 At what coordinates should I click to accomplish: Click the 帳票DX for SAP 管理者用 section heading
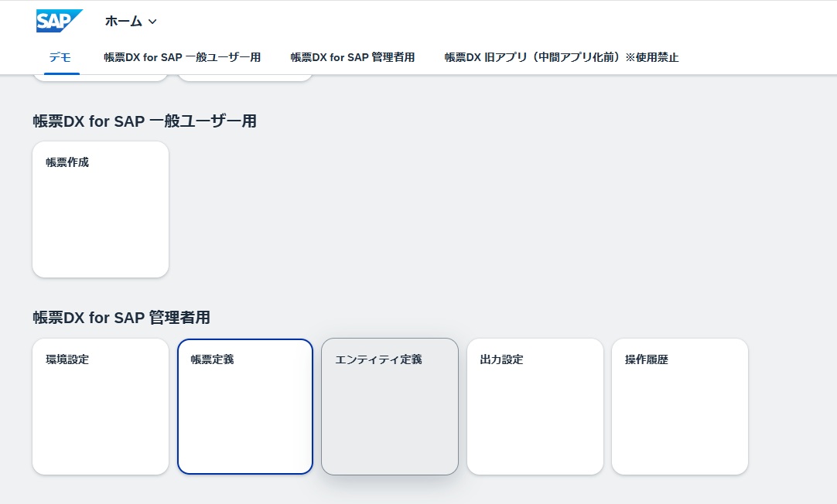pos(121,318)
